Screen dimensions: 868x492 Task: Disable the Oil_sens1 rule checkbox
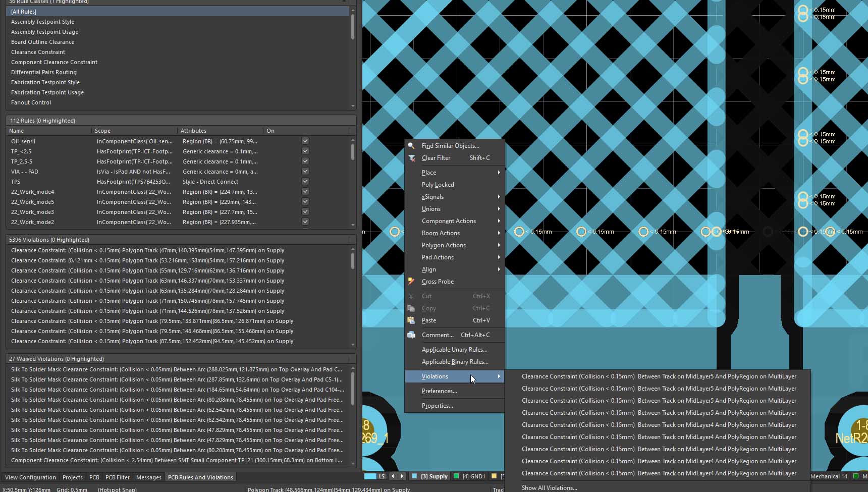pyautogui.click(x=305, y=141)
